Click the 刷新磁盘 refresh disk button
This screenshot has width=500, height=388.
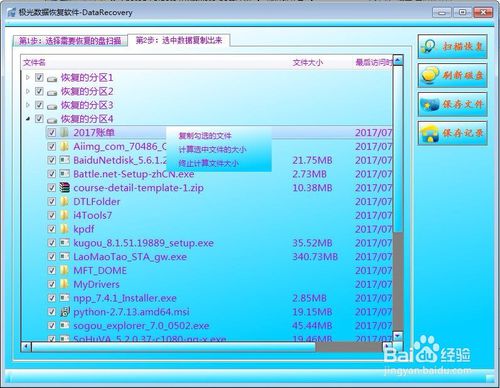coord(452,75)
